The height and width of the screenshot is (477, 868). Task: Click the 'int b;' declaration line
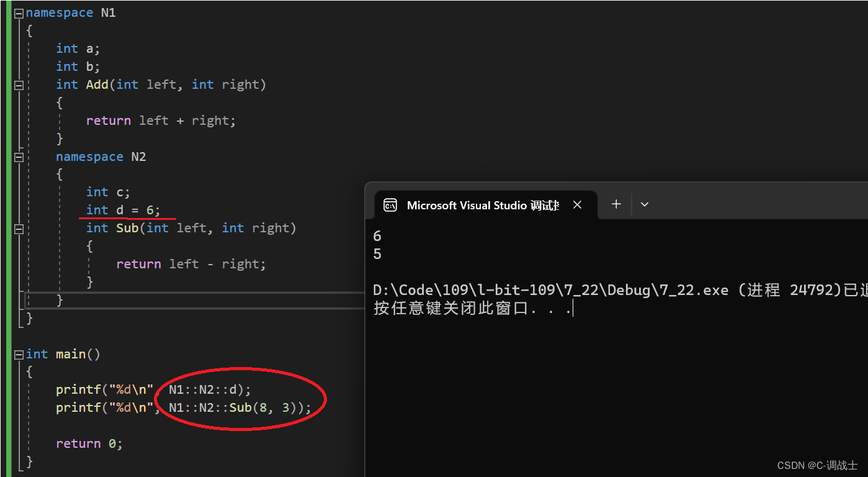point(78,67)
